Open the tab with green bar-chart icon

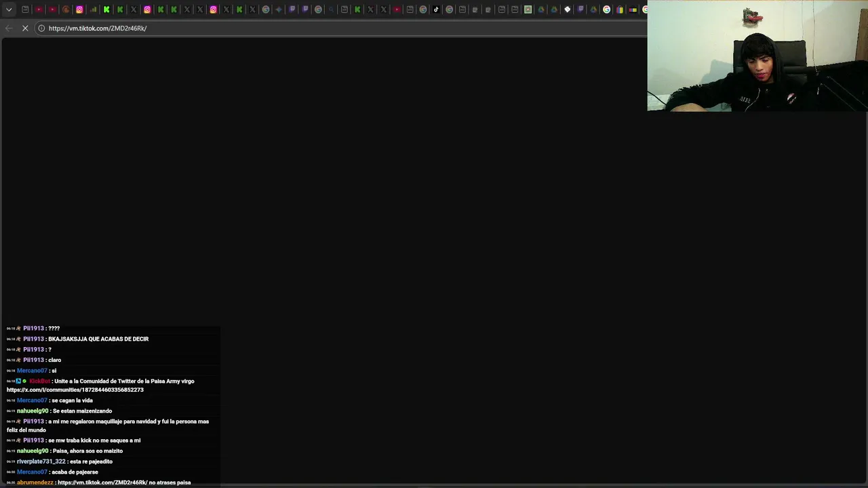[x=93, y=9]
